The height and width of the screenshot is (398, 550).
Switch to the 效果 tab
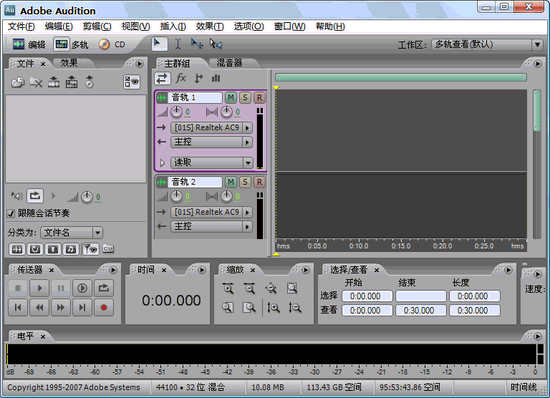(69, 63)
